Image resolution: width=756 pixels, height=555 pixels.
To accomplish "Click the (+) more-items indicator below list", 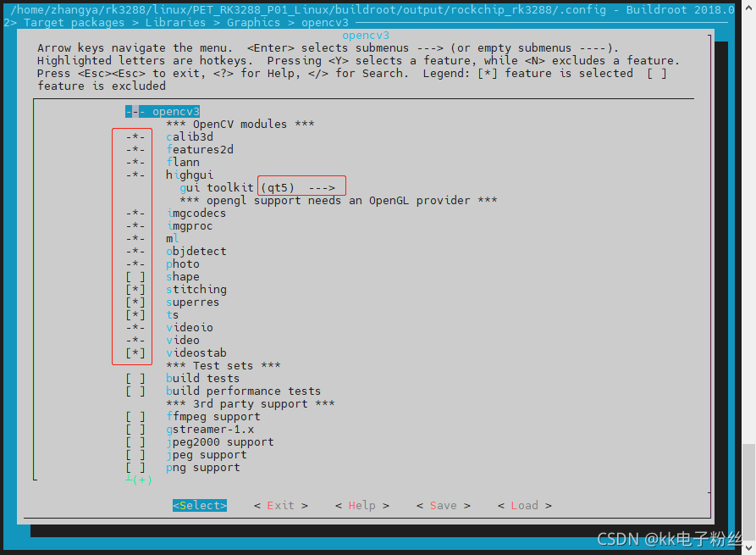I will 139,480.
